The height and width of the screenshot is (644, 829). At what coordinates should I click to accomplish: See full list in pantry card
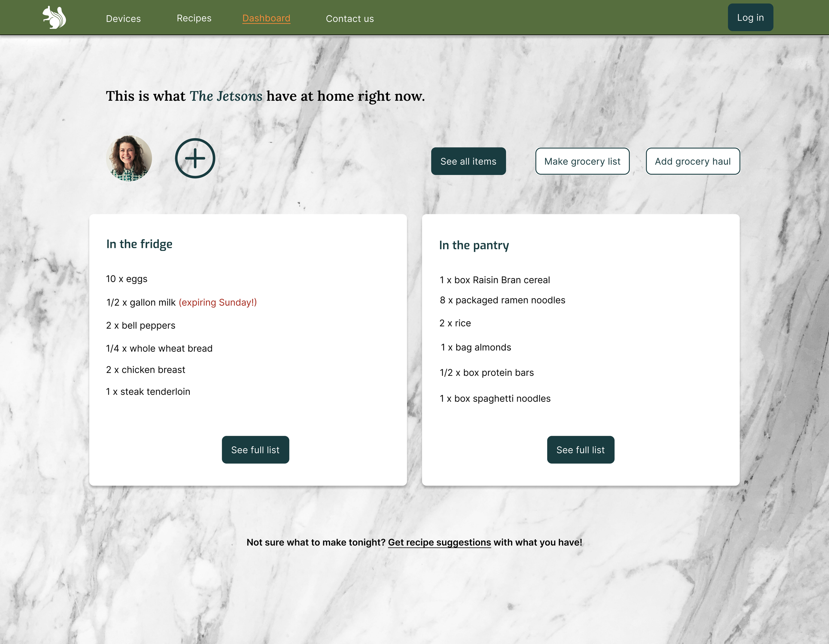(580, 450)
